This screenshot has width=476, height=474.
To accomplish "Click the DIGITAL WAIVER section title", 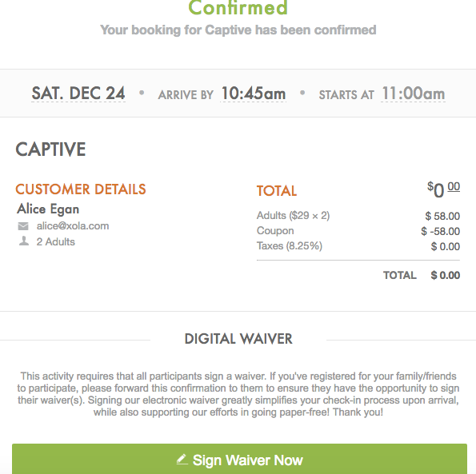I will [238, 339].
